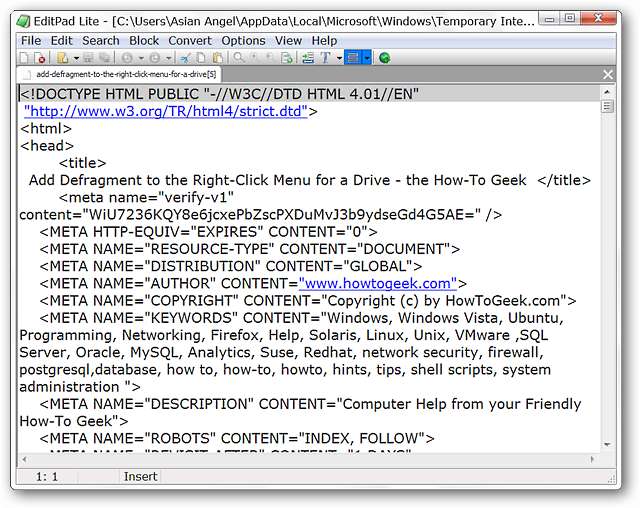Viewport: 640px width, 508px height.
Task: Close the tab using the tab bar X
Action: [607, 74]
